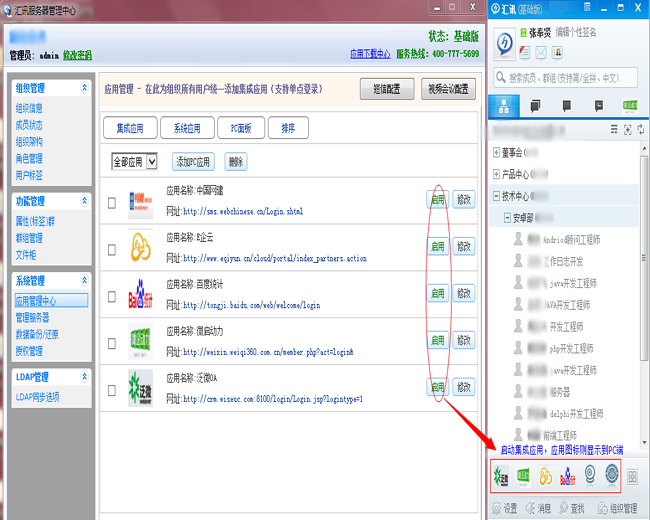Click the 短信配置 button
The height and width of the screenshot is (520, 650).
pyautogui.click(x=387, y=89)
